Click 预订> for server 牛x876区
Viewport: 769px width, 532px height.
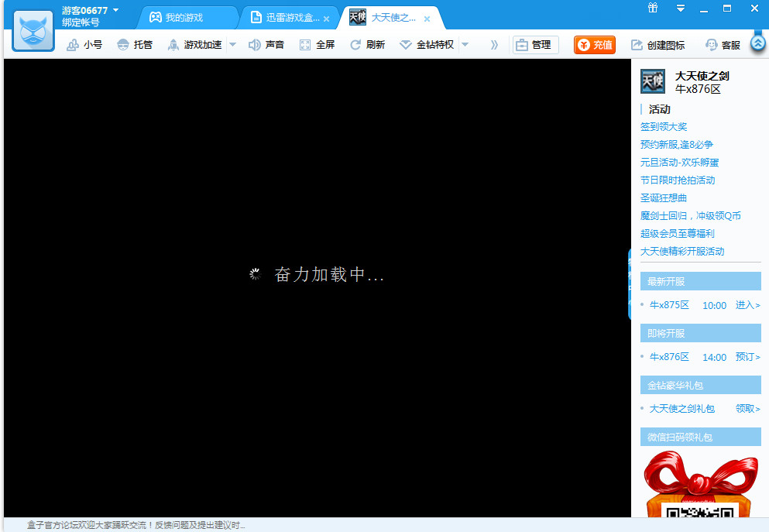[x=747, y=357]
